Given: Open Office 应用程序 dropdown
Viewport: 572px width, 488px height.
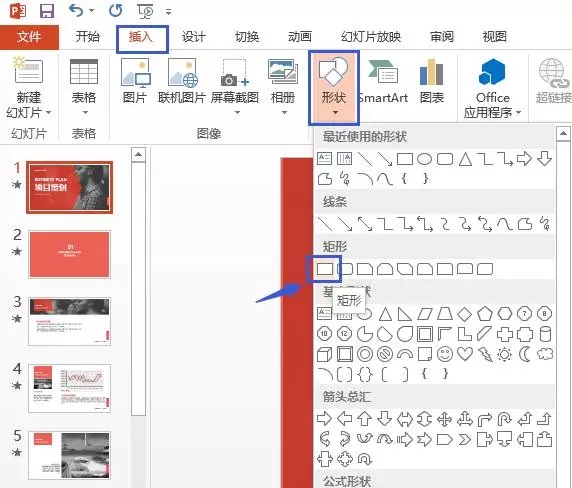Looking at the screenshot, I should [x=492, y=89].
